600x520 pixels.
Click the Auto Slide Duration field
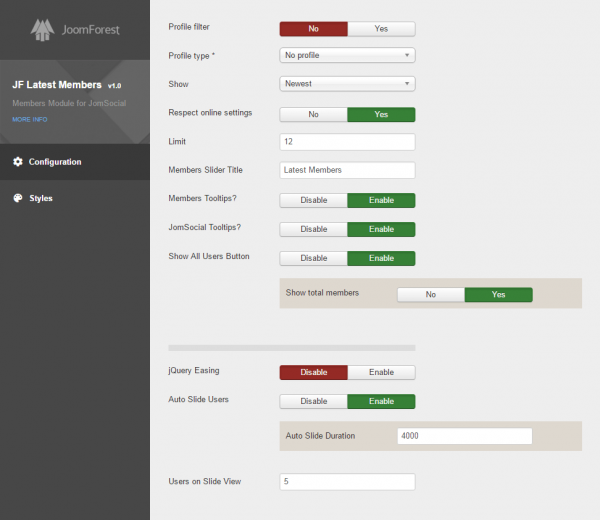click(465, 436)
